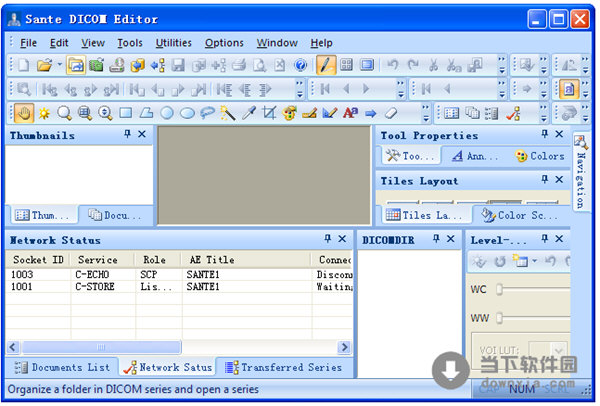600x406 pixels.
Task: Toggle auto-hide pin on Network Status panel
Action: tap(327, 240)
